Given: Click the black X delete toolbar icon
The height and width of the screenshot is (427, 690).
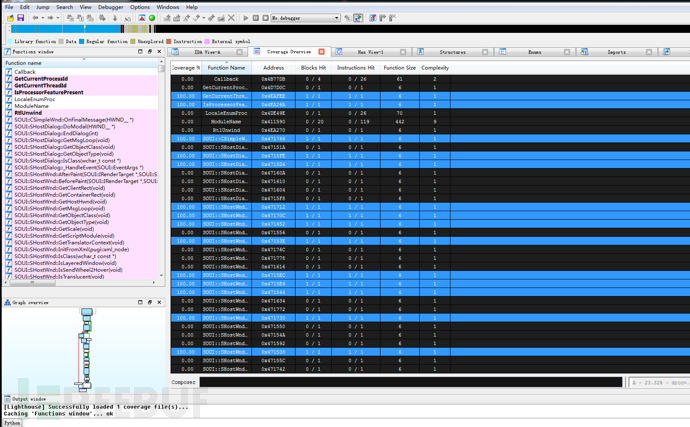Looking at the screenshot, I should [x=231, y=18].
